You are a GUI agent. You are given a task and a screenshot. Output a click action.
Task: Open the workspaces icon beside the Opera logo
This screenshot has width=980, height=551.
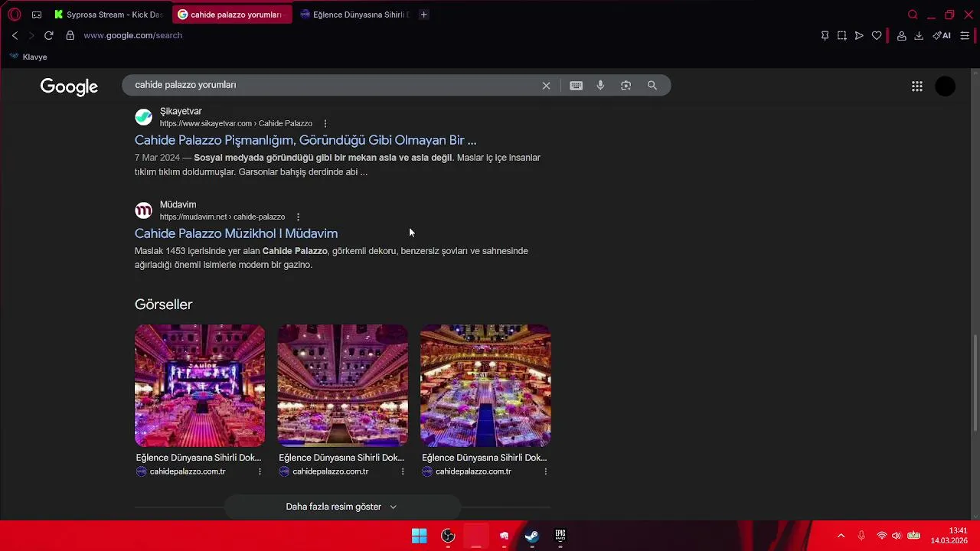(37, 15)
